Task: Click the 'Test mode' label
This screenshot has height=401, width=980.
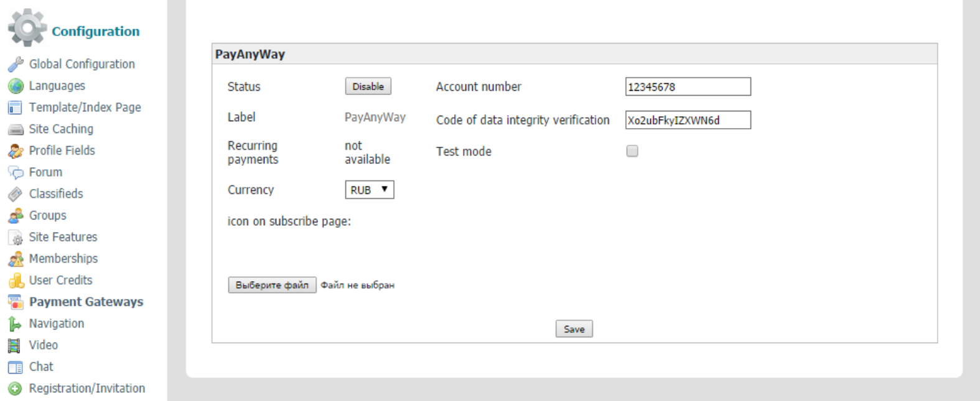Action: (464, 151)
